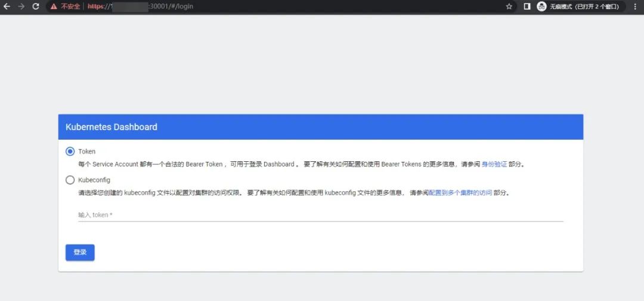Click the 不安全 label in the address bar

pos(70,7)
